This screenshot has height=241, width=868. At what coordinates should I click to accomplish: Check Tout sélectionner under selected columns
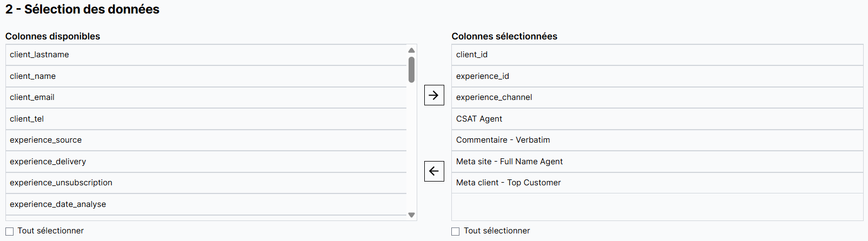click(456, 231)
